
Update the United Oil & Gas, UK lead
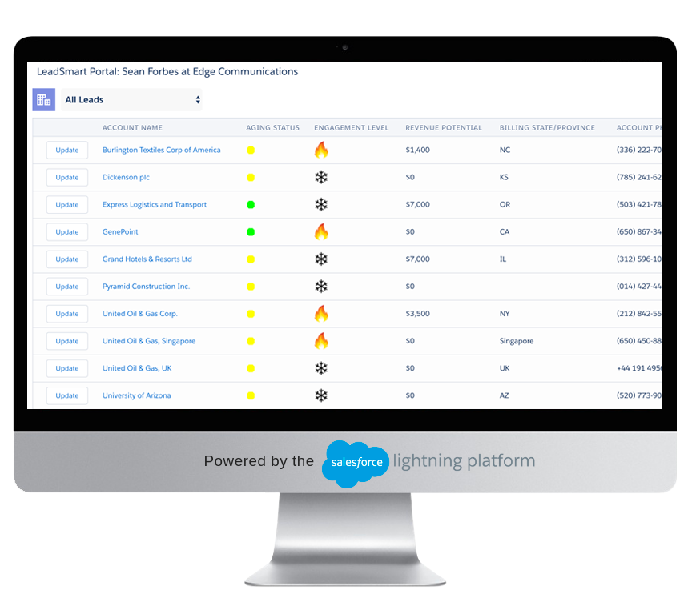67,368
